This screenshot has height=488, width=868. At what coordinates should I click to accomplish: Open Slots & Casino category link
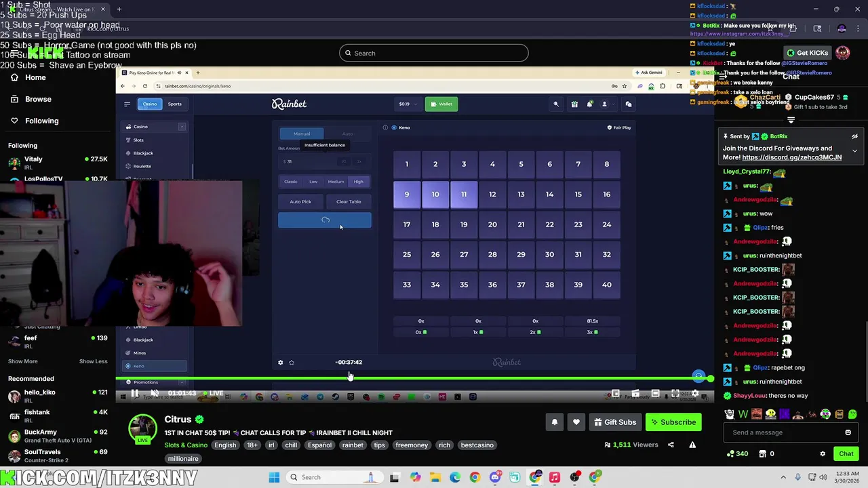click(186, 445)
